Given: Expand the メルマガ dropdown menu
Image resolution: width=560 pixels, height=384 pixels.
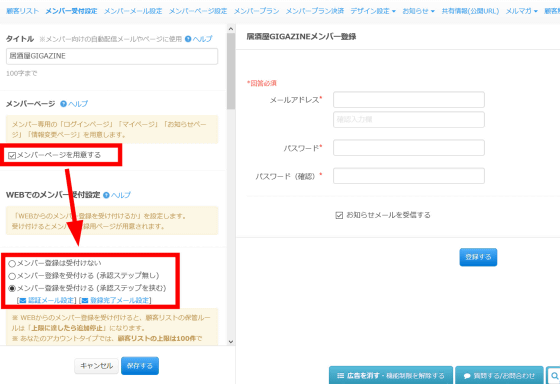Looking at the screenshot, I should coord(521,11).
